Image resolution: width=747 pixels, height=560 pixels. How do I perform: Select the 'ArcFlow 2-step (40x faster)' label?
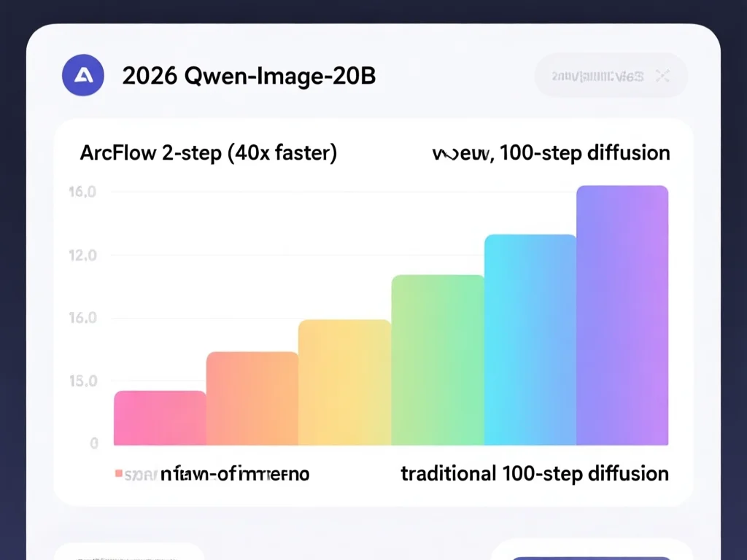[x=208, y=154]
